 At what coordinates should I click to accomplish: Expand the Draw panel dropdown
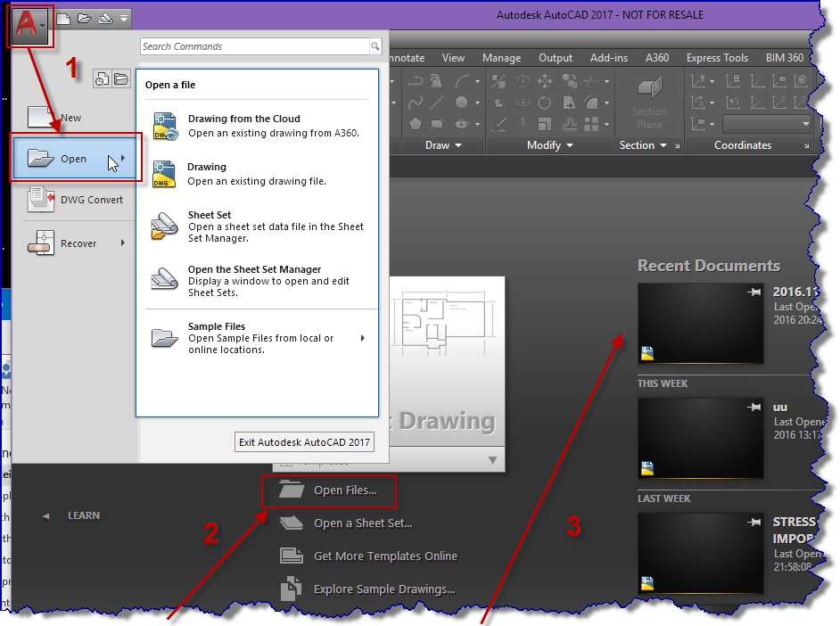tap(457, 145)
